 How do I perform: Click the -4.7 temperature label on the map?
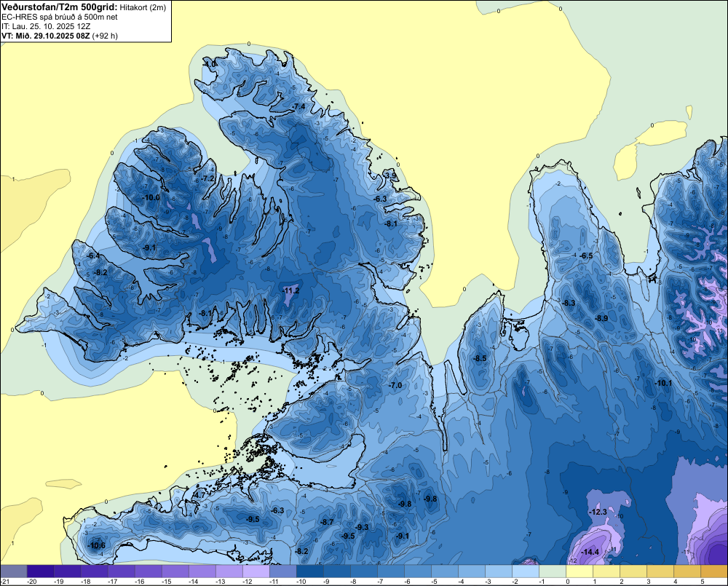pos(199,496)
